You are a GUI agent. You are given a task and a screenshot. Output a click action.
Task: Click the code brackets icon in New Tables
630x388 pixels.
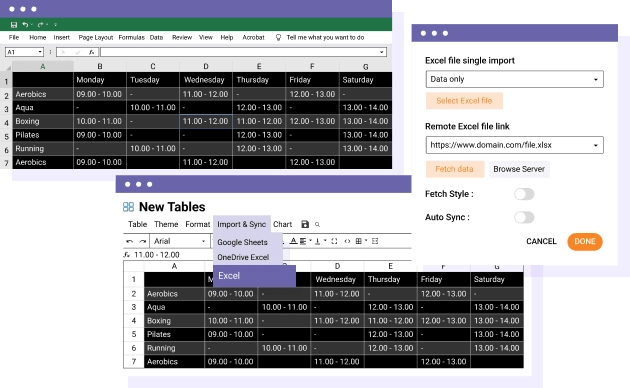[347, 241]
